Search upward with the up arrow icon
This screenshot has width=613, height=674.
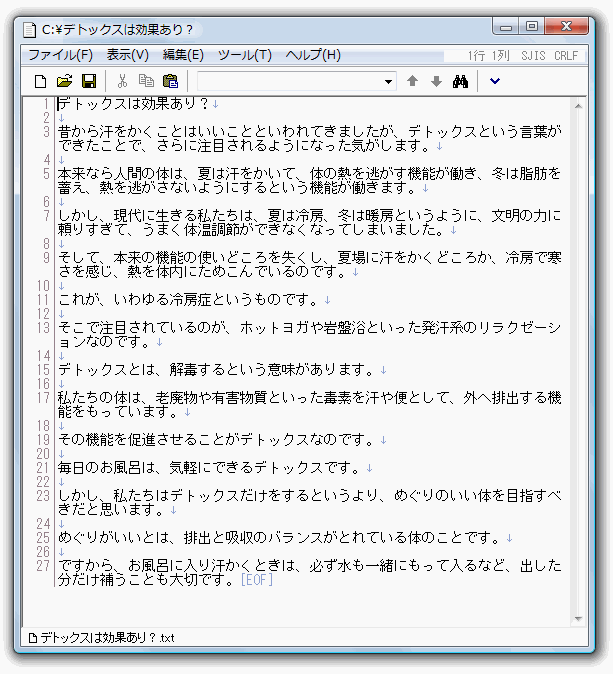[412, 81]
